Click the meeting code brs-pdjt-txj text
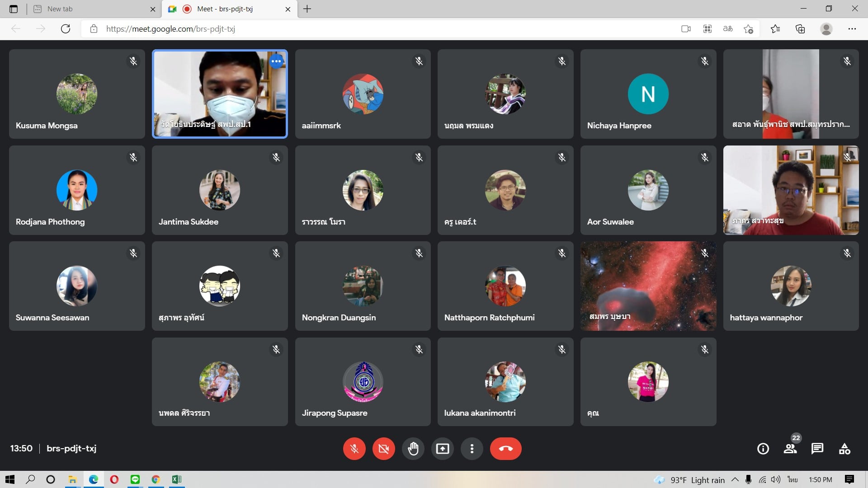The image size is (868, 488). tap(71, 448)
